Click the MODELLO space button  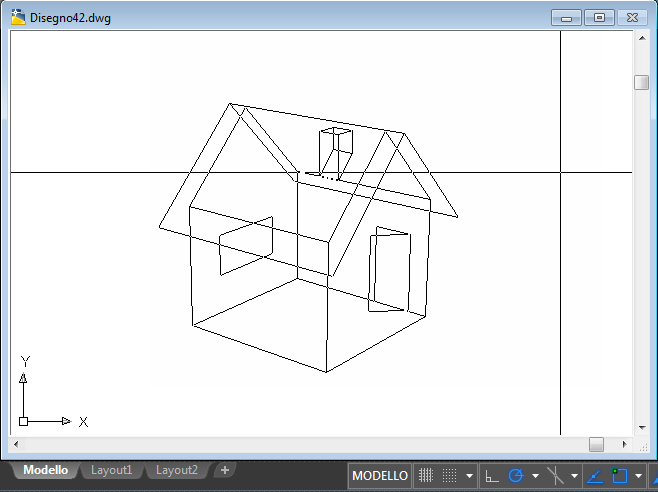tap(380, 476)
